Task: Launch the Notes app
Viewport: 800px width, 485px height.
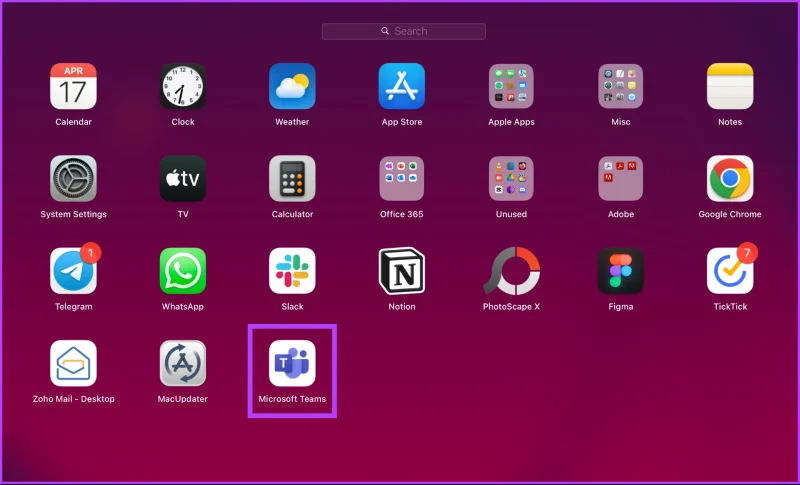Action: pos(730,86)
